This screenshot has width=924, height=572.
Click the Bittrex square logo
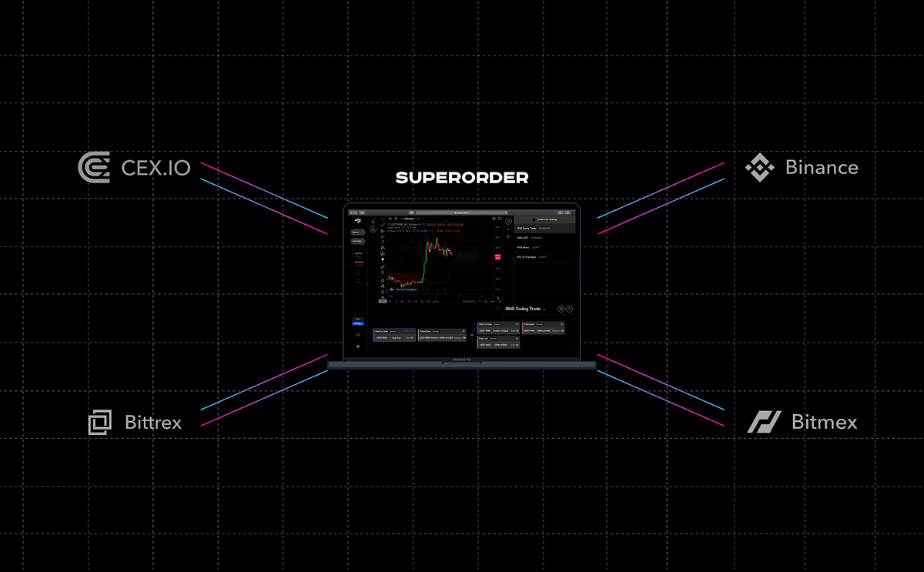coord(99,422)
